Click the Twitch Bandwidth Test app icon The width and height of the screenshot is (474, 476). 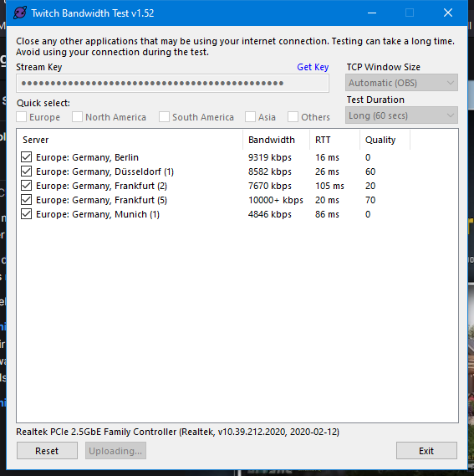[x=20, y=13]
